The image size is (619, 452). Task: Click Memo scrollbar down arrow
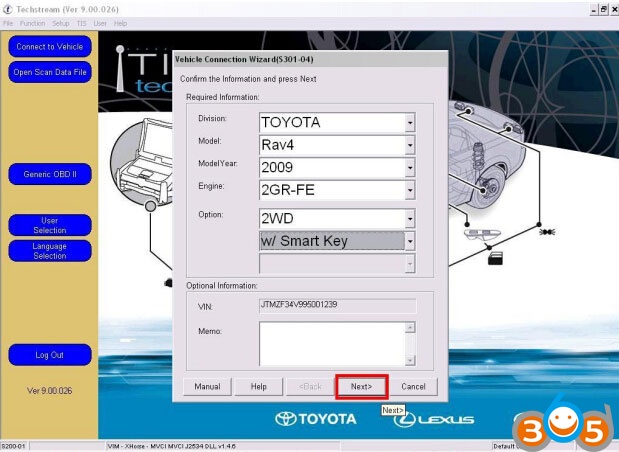[410, 360]
